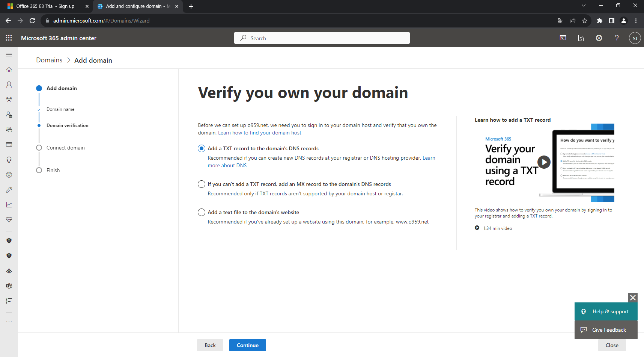Click the 1:34 min video label

pos(497,228)
